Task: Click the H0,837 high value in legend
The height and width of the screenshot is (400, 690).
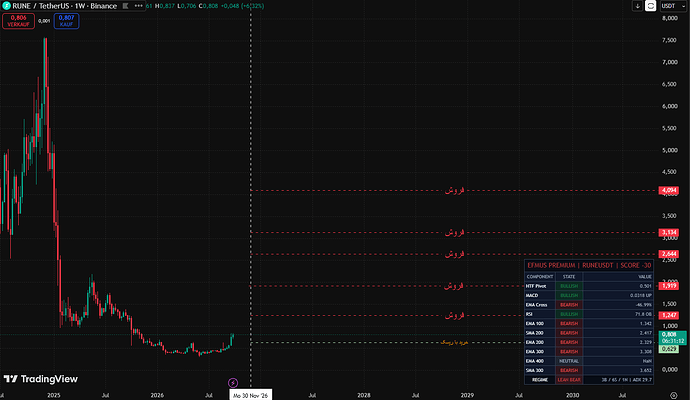Action: point(165,6)
